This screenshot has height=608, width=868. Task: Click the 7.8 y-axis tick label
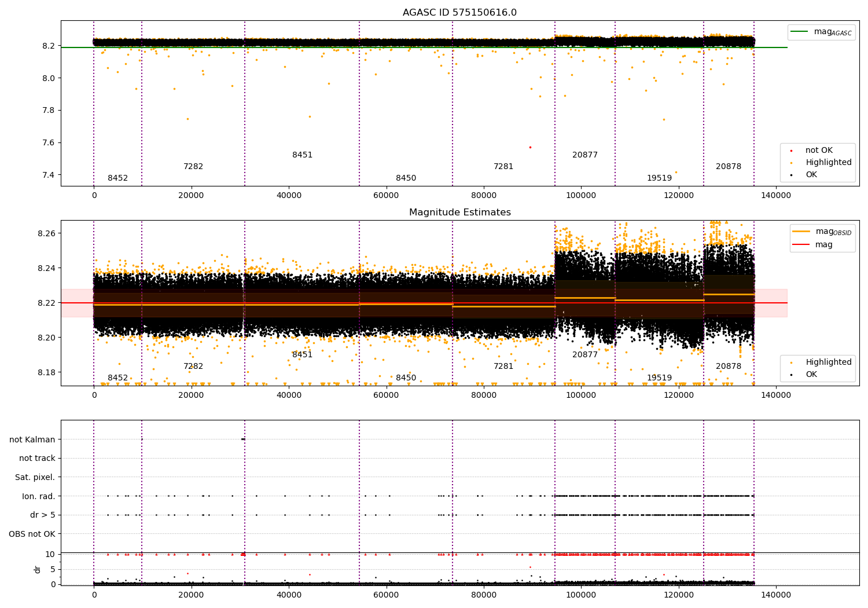(x=49, y=111)
